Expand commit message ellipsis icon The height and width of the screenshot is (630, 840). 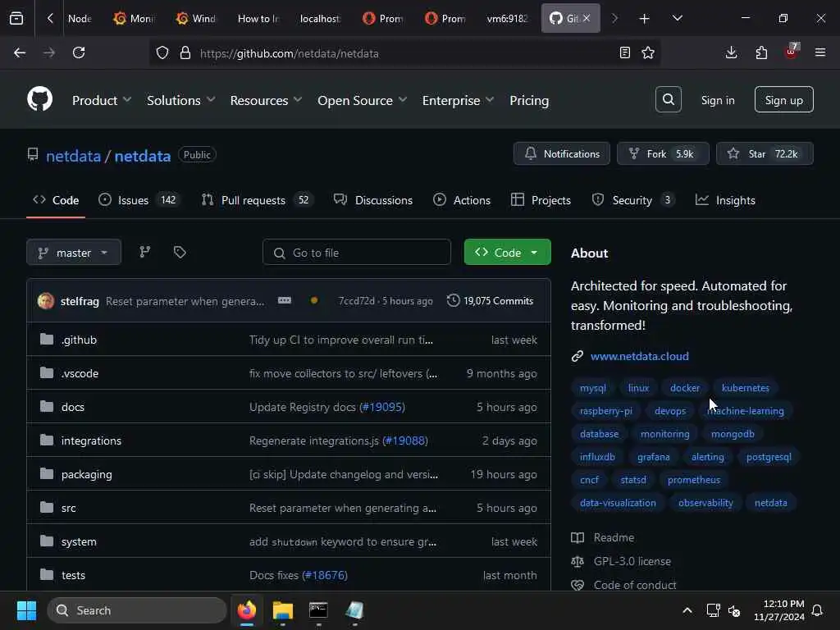click(x=285, y=300)
